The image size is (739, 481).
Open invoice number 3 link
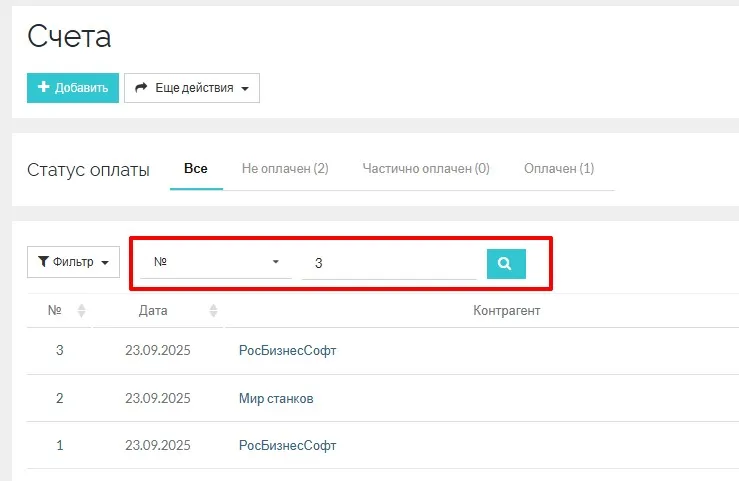(60, 351)
